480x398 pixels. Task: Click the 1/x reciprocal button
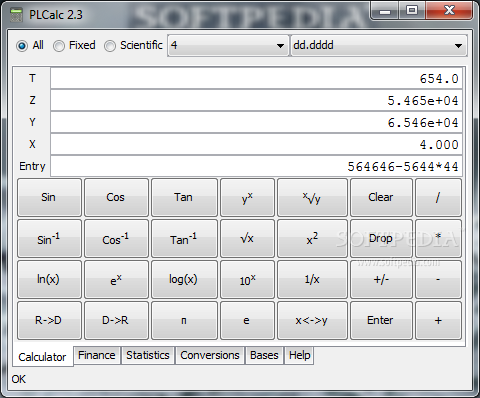(x=312, y=279)
